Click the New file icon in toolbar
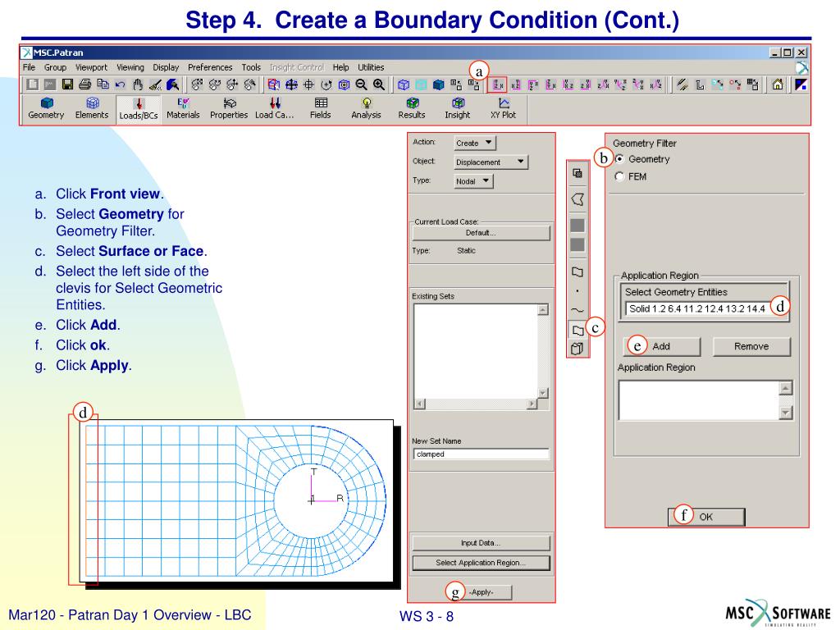The height and width of the screenshot is (630, 840). coord(33,84)
